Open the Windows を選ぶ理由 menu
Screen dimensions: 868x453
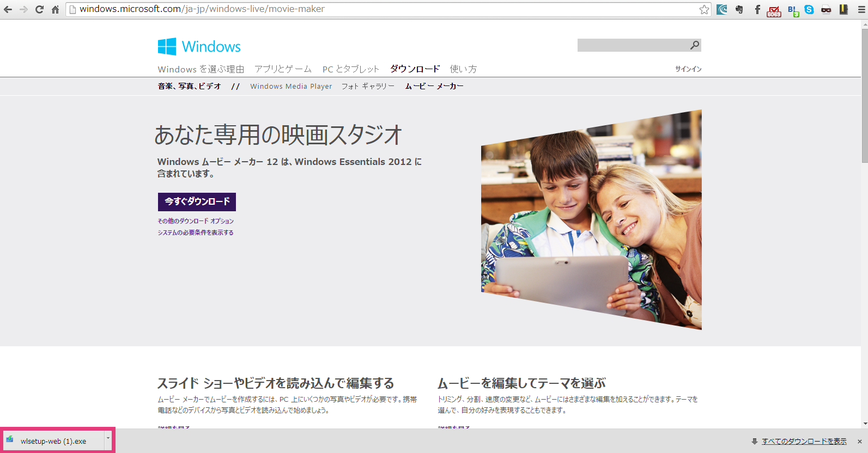coord(201,69)
